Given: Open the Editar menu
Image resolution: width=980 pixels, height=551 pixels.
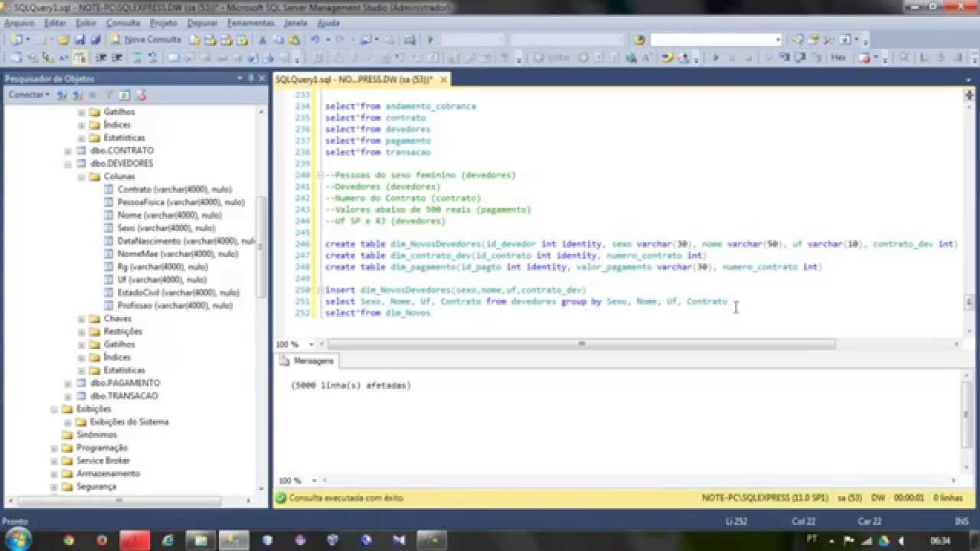Looking at the screenshot, I should [x=55, y=23].
